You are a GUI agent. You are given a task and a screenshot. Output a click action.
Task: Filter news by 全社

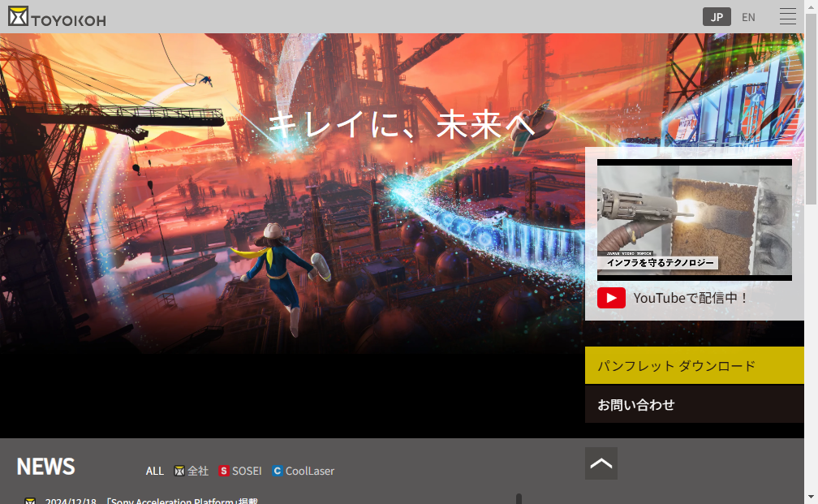[x=192, y=471]
